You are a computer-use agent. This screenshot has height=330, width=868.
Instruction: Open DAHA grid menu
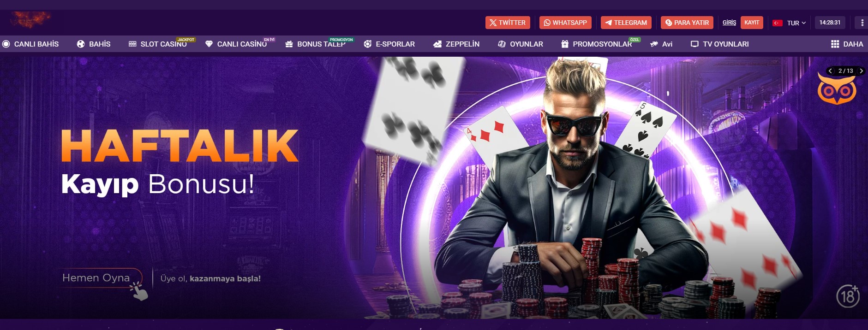(847, 44)
